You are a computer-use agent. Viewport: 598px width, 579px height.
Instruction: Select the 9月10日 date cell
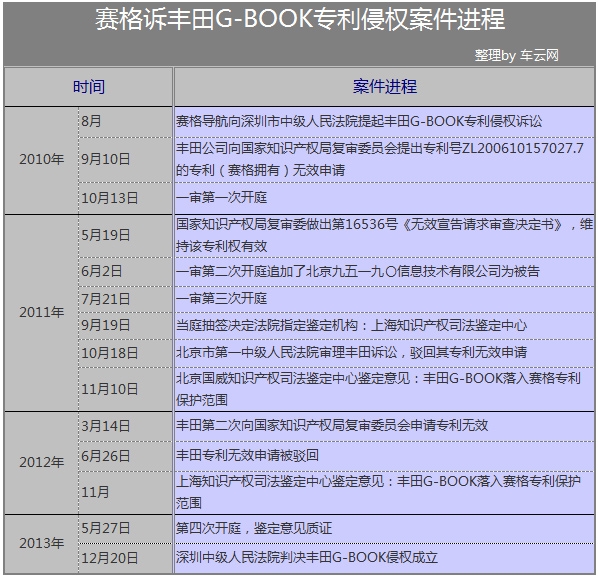(x=125, y=160)
